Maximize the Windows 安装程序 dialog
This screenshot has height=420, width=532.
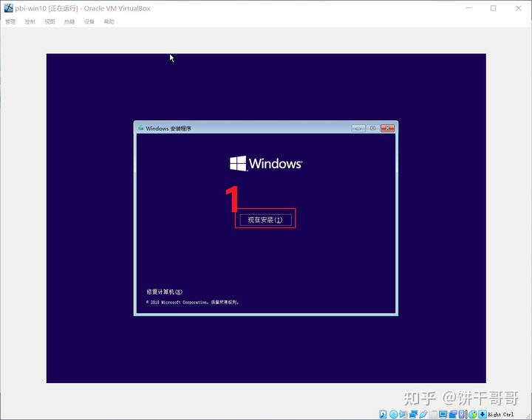coord(373,128)
